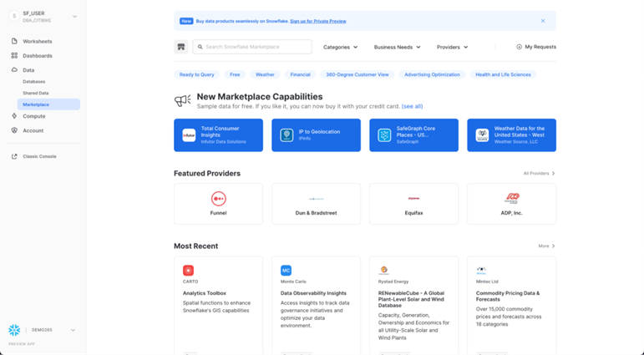
Task: Click the Dashboards grid icon
Action: tap(14, 56)
